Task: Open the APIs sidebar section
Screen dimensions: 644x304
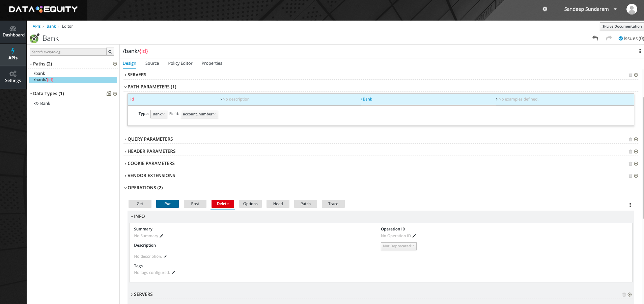Action: 13,54
